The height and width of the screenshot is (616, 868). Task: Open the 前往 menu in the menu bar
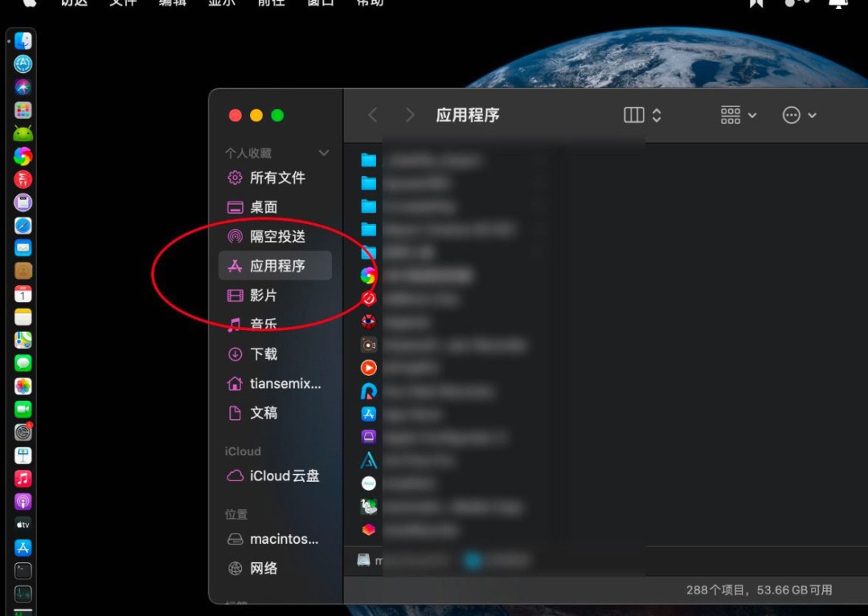point(271,4)
